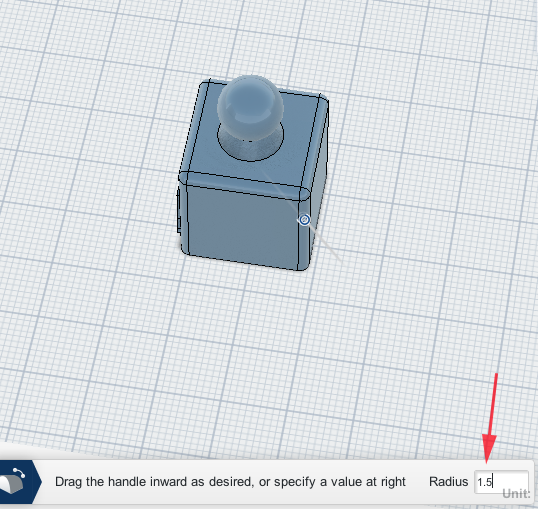Click the partially visible Unit label
This screenshot has width=538, height=509.
pyautogui.click(x=516, y=494)
